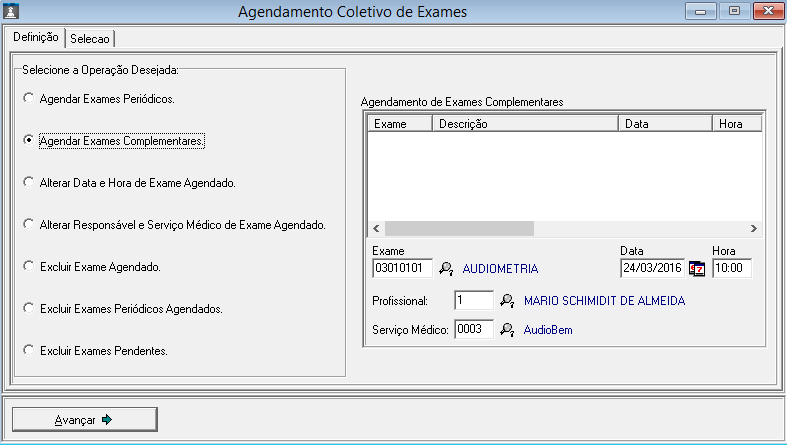Image resolution: width=787 pixels, height=445 pixels.
Task: Minimize the Agendamento Coletivo window
Action: (x=701, y=11)
